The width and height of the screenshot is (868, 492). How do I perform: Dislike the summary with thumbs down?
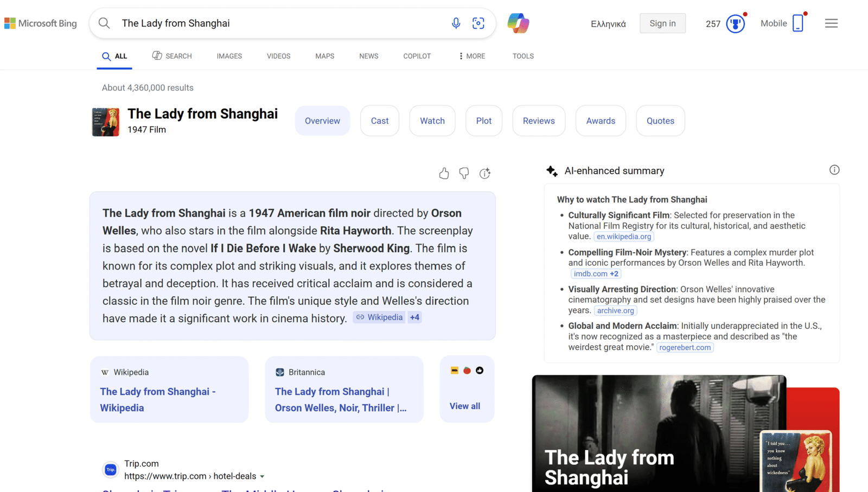(x=464, y=173)
